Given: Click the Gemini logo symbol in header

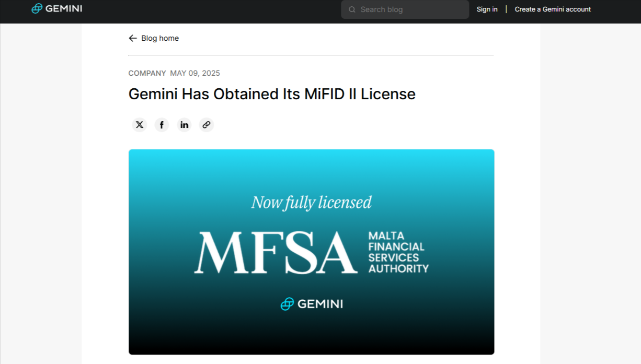Looking at the screenshot, I should [37, 8].
